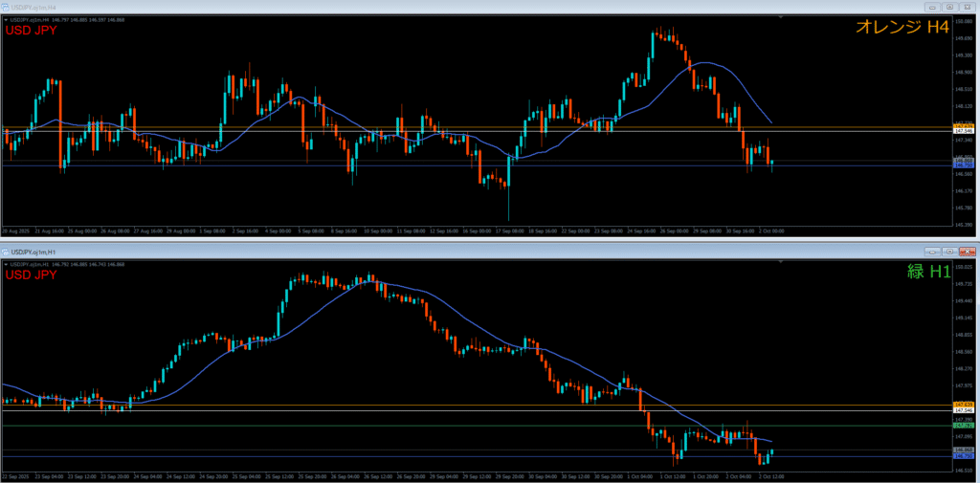Click the chart icon in the USDJPY H1 title bar
The height and width of the screenshot is (483, 980).
(6, 252)
